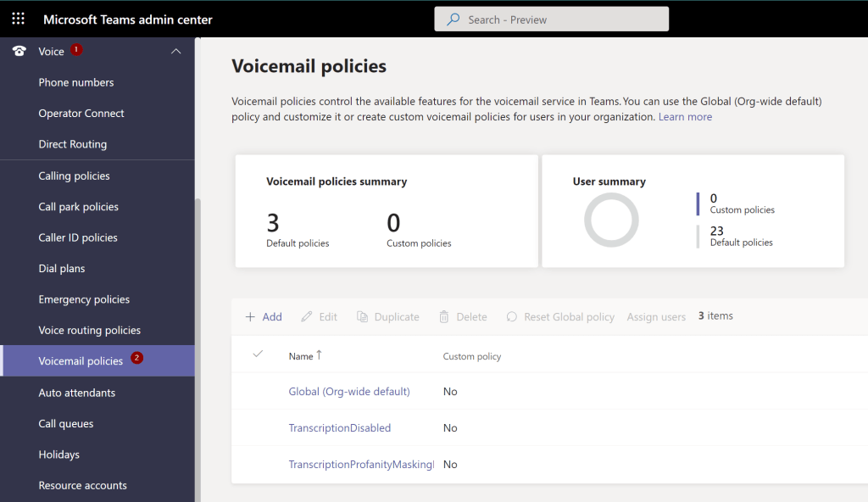
Task: Click the Search - Preview input field
Action: tap(559, 20)
